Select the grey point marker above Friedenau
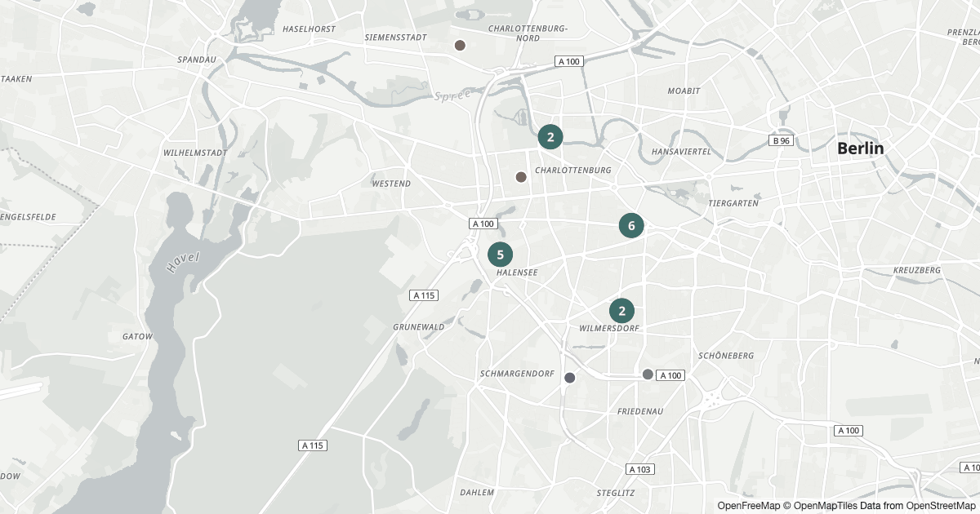Viewport: 980px width, 514px height. click(648, 374)
